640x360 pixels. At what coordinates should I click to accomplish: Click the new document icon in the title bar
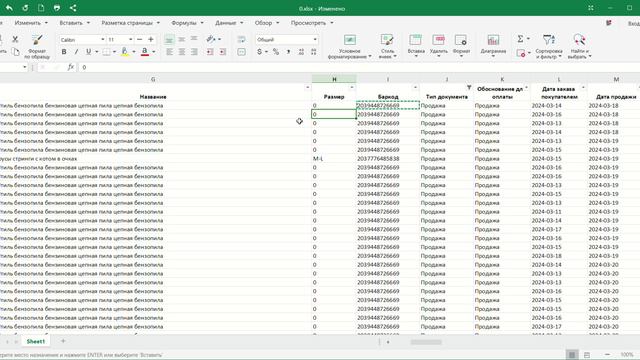(x=41, y=8)
